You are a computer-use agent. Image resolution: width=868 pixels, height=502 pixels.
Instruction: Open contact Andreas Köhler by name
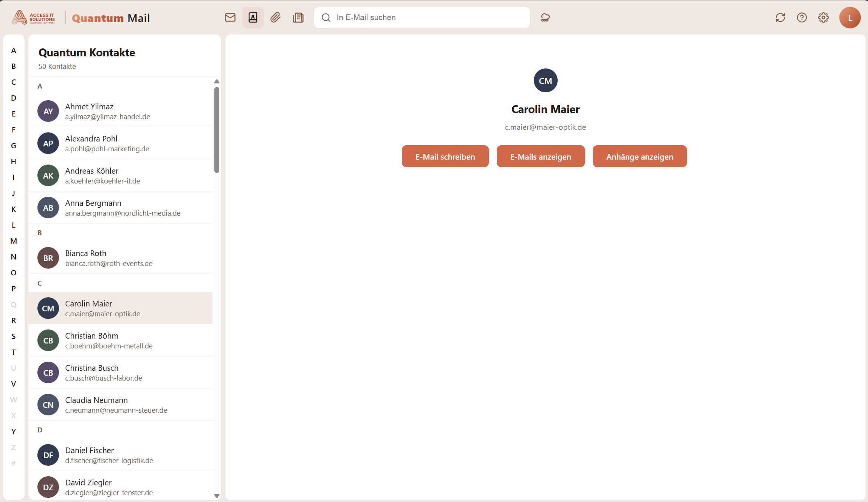pyautogui.click(x=92, y=171)
